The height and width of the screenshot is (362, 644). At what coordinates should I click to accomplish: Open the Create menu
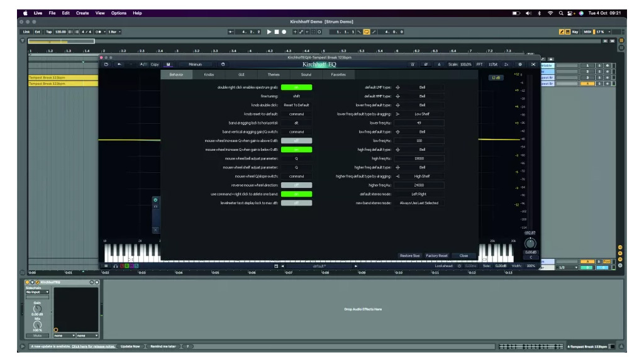pos(82,13)
